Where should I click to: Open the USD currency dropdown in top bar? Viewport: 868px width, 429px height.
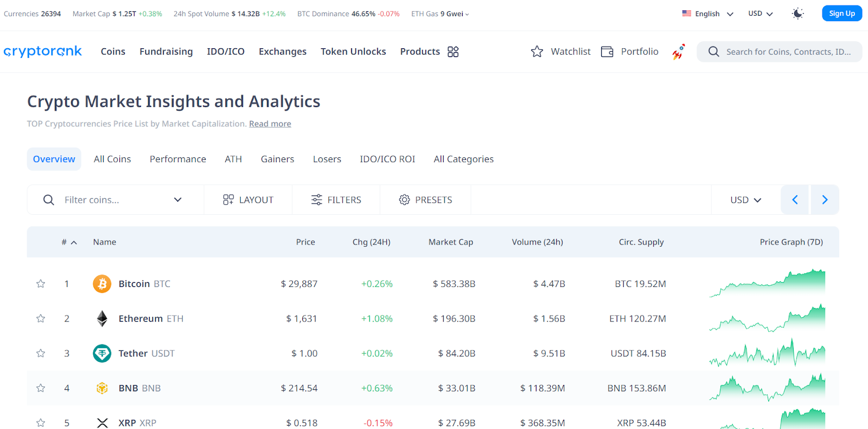coord(761,14)
